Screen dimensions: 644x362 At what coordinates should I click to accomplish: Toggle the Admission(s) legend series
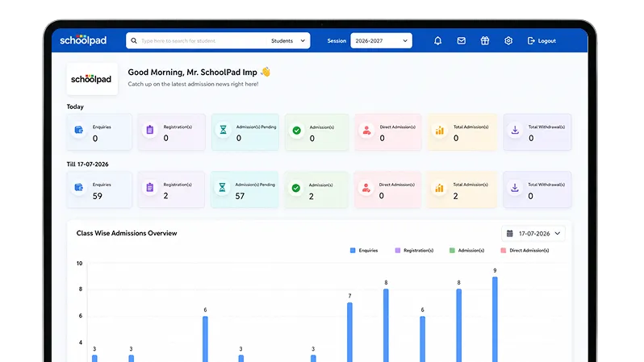pyautogui.click(x=467, y=251)
